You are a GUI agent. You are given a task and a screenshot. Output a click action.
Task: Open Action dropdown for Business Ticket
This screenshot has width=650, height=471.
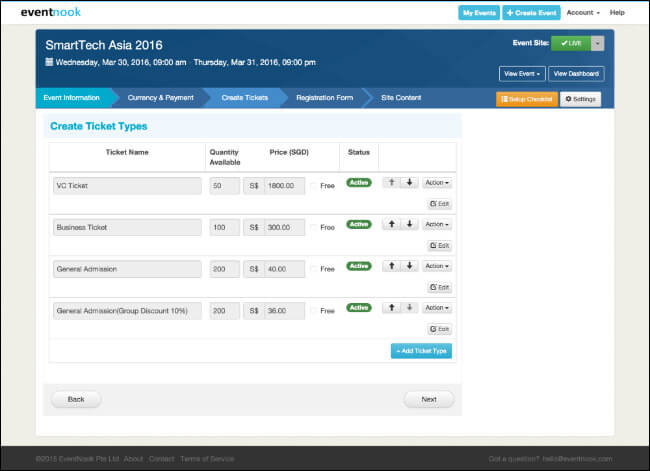coord(437,224)
